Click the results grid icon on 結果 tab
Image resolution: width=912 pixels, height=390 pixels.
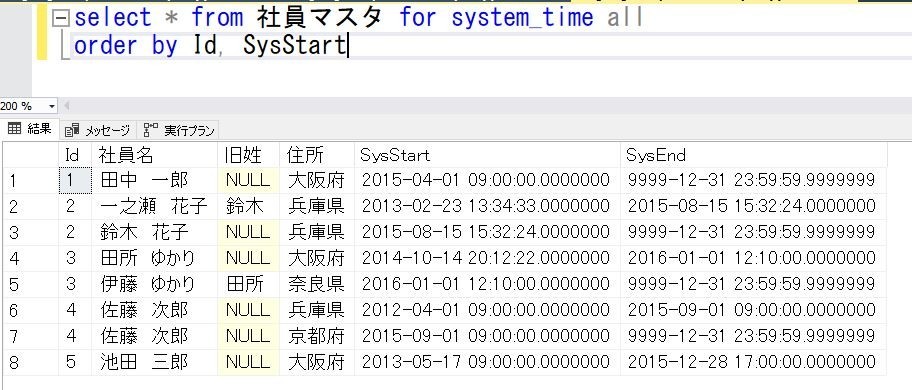pyautogui.click(x=14, y=129)
